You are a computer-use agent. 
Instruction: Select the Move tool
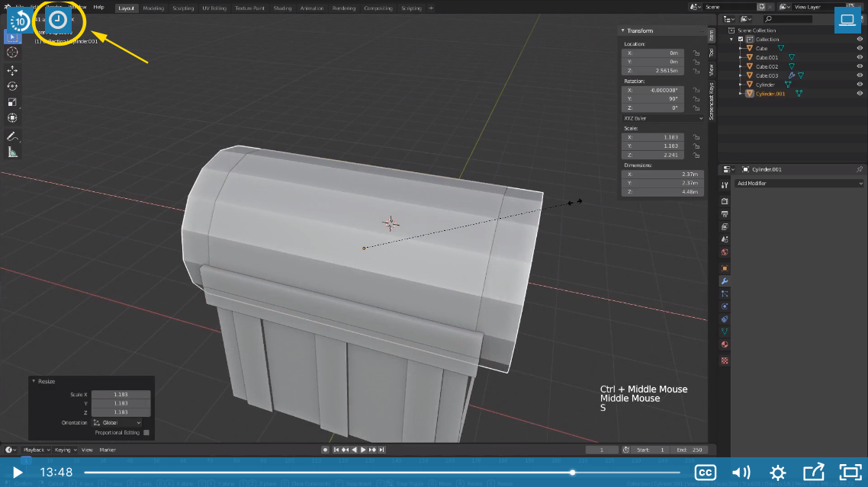point(12,70)
